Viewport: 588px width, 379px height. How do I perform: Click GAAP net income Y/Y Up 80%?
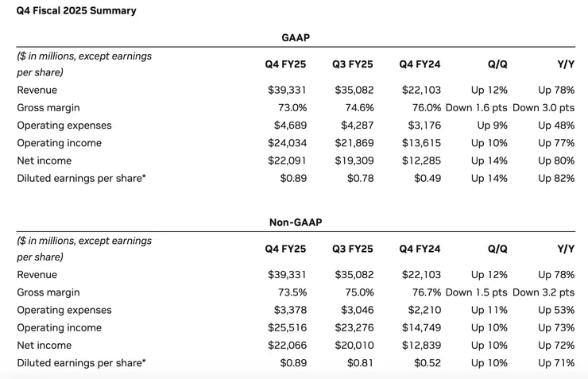click(x=556, y=160)
